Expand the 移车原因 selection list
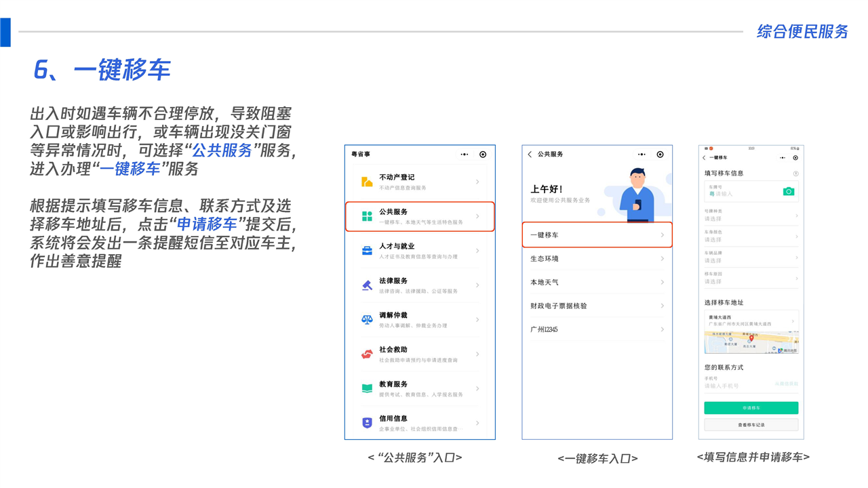Image resolution: width=868 pixels, height=488 pixels. coord(751,279)
